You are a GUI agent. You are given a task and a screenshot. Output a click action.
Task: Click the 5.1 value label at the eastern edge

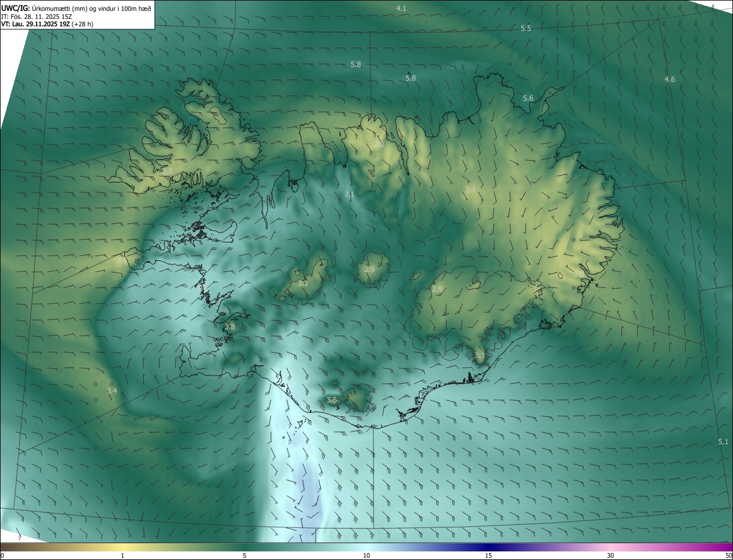723,441
